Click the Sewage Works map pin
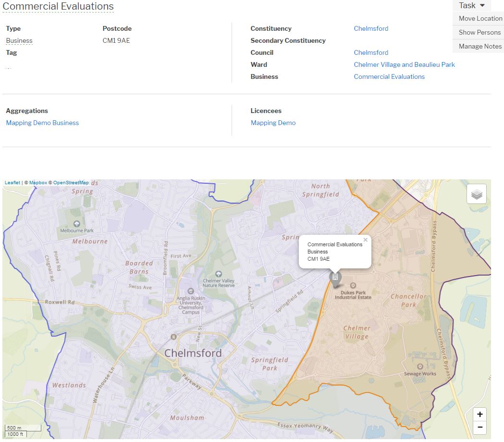This screenshot has width=504, height=442. [420, 366]
